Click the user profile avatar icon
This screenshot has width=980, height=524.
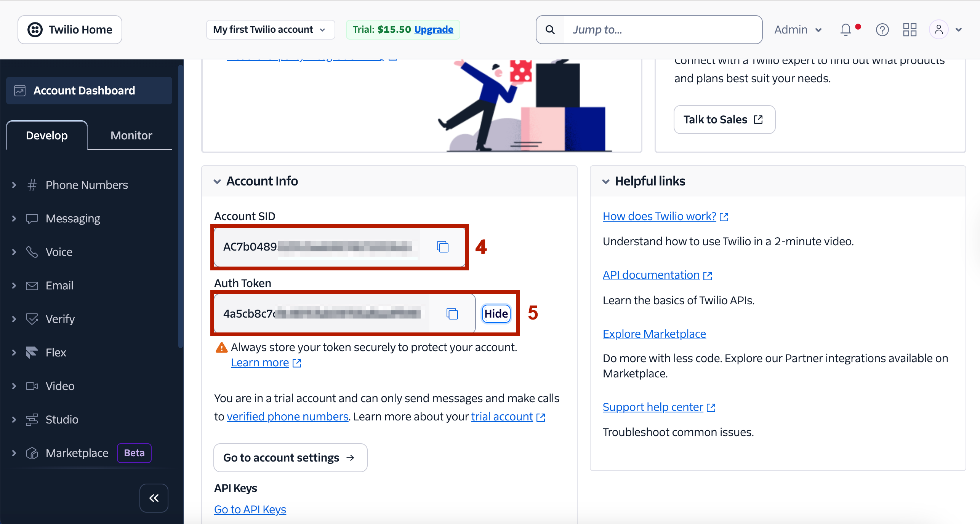tap(938, 30)
